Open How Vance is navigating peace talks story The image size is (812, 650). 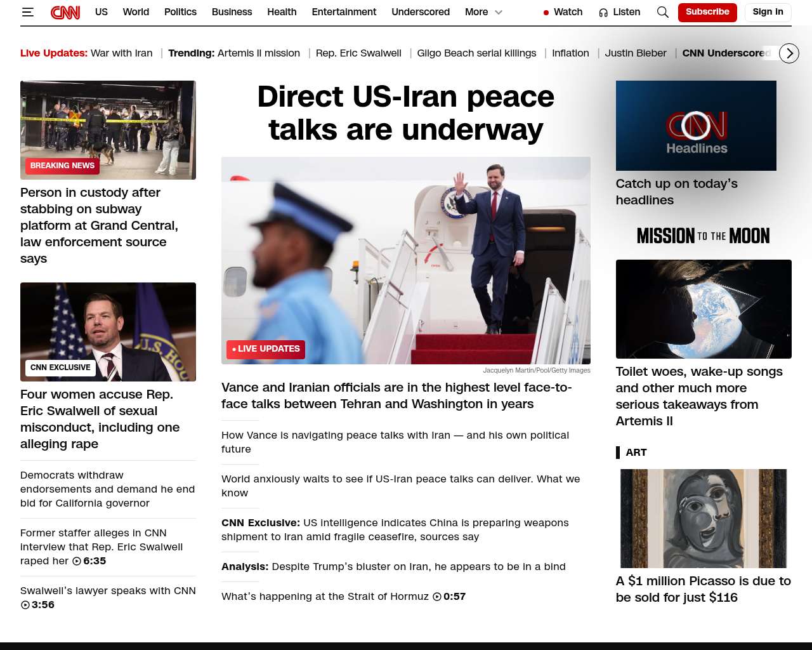coord(395,442)
